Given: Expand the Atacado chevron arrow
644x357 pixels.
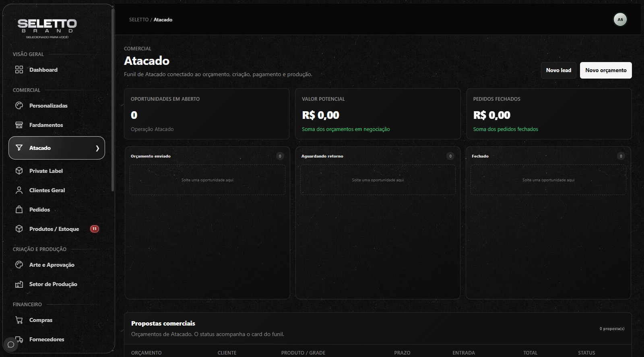Looking at the screenshot, I should click(x=97, y=148).
